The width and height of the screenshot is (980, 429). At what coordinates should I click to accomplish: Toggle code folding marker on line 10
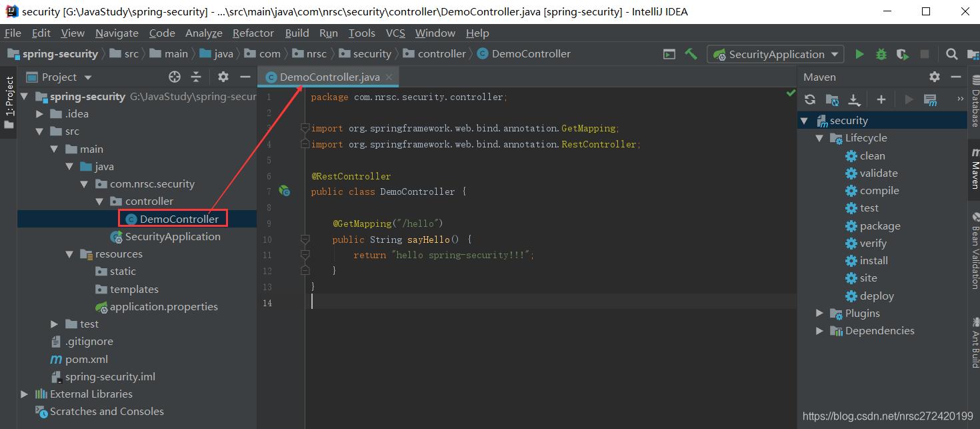(x=305, y=239)
